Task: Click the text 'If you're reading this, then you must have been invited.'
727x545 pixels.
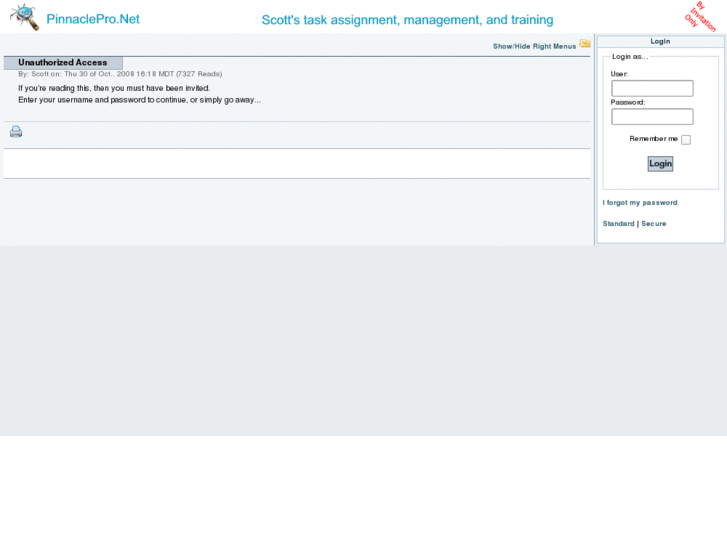Action: pos(114,88)
